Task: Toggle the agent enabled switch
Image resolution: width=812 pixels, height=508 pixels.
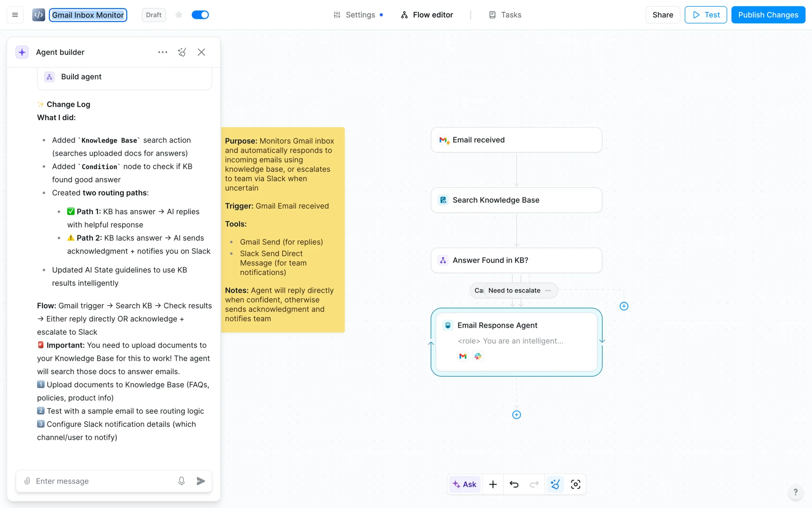Action: pyautogui.click(x=200, y=15)
